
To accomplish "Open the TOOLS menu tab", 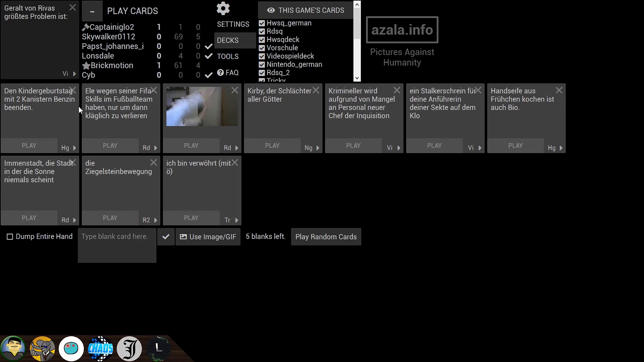I will (228, 56).
